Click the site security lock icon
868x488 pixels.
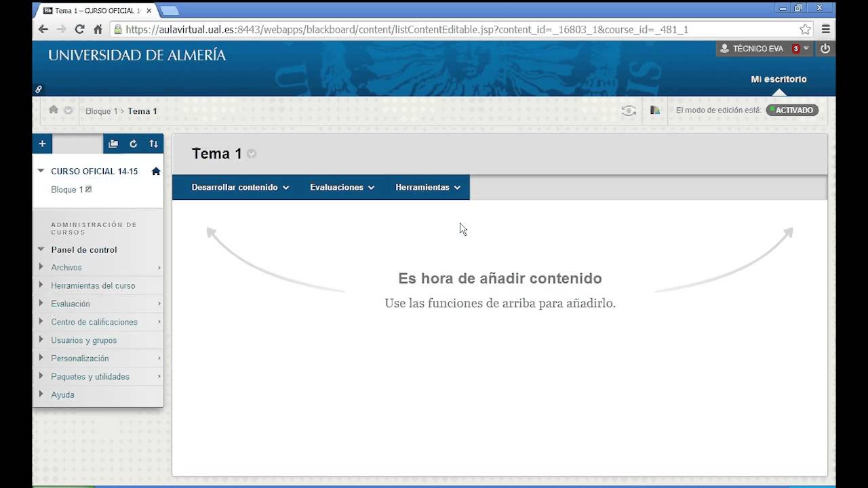(118, 29)
